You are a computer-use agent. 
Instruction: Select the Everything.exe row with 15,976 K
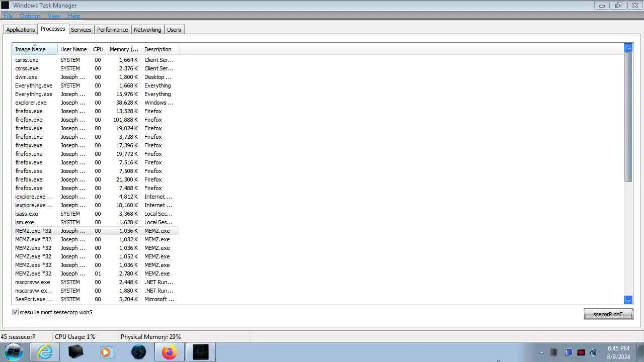(x=96, y=94)
